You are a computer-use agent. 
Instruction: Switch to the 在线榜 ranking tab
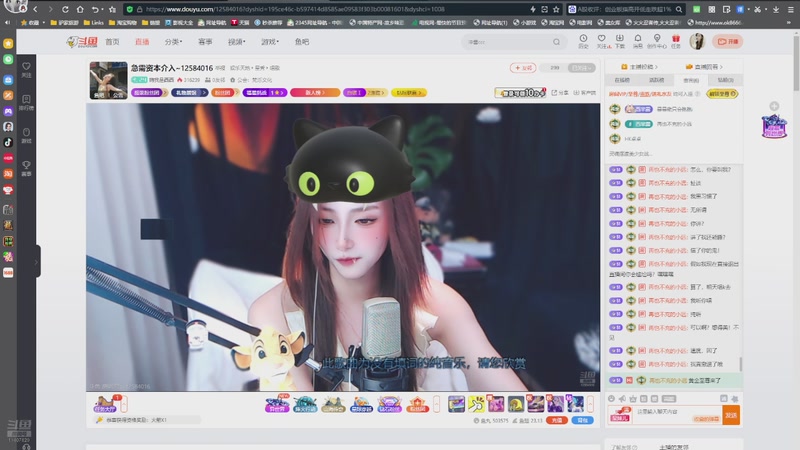pyautogui.click(x=622, y=80)
